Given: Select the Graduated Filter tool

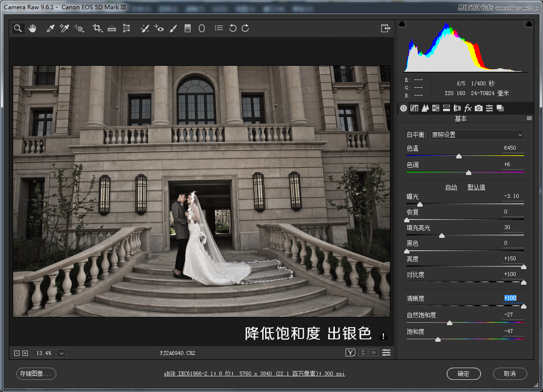Looking at the screenshot, I should pyautogui.click(x=187, y=28).
